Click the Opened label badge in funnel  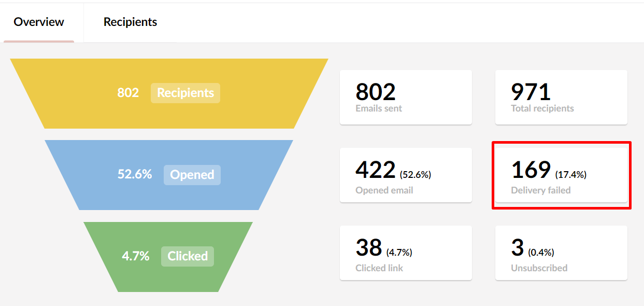(x=192, y=175)
